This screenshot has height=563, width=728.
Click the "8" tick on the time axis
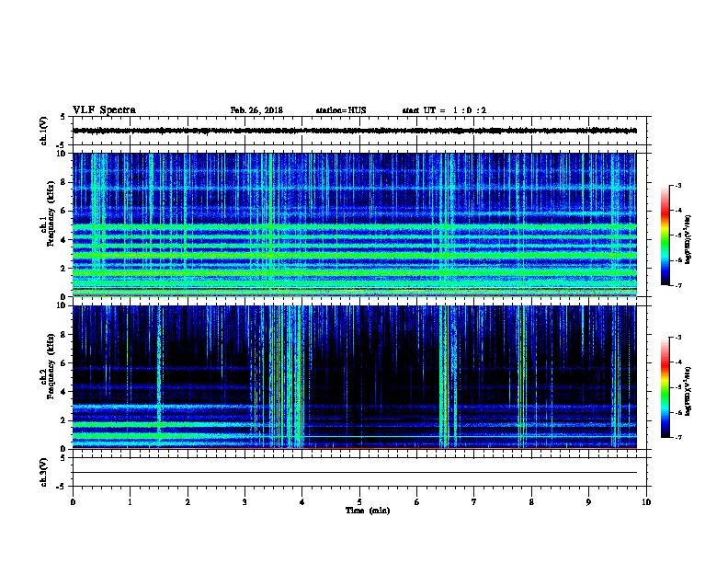point(531,501)
